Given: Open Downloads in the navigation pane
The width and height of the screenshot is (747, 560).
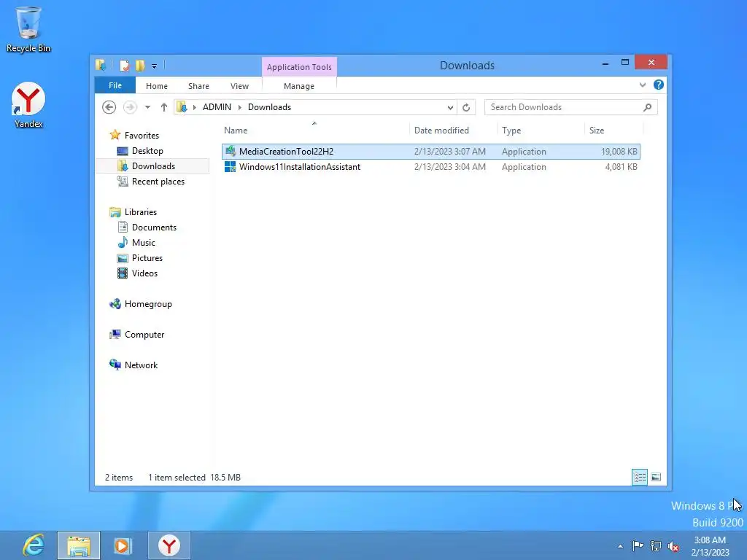Looking at the screenshot, I should coord(153,166).
